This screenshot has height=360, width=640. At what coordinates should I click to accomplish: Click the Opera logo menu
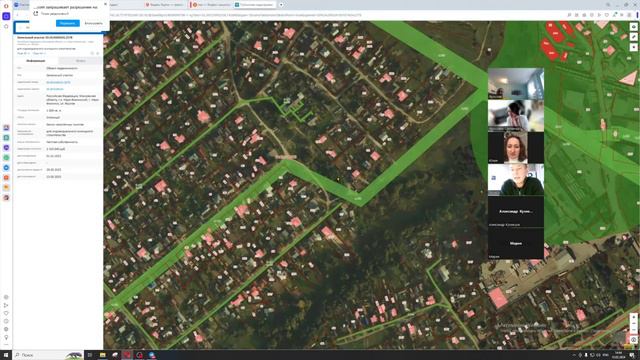click(6, 6)
